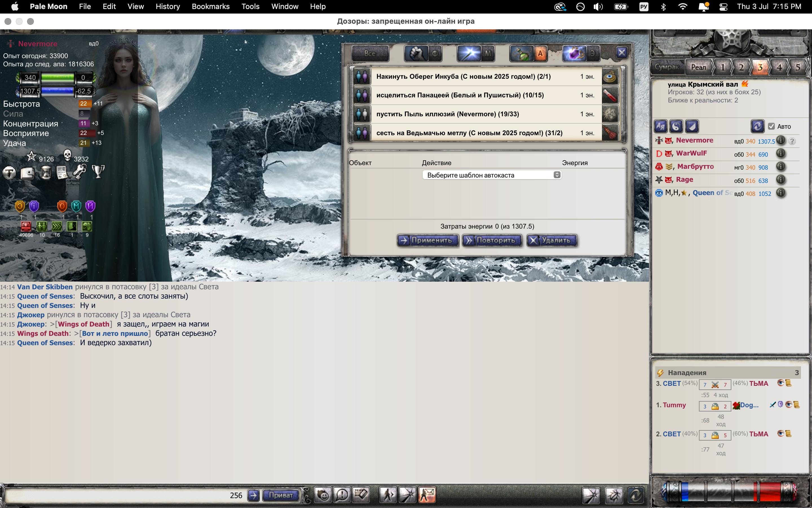
Task: Click the shield sort button in player list
Action: 692,126
